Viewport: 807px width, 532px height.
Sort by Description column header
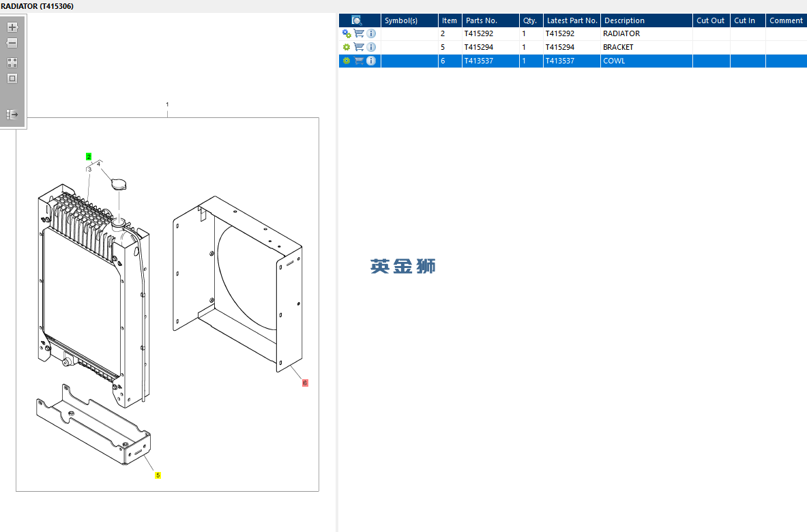point(647,20)
